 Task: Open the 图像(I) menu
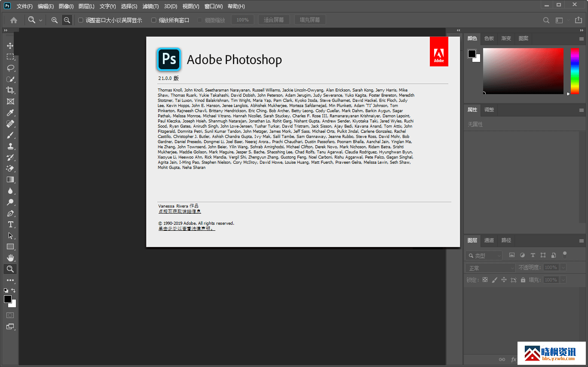click(x=66, y=6)
